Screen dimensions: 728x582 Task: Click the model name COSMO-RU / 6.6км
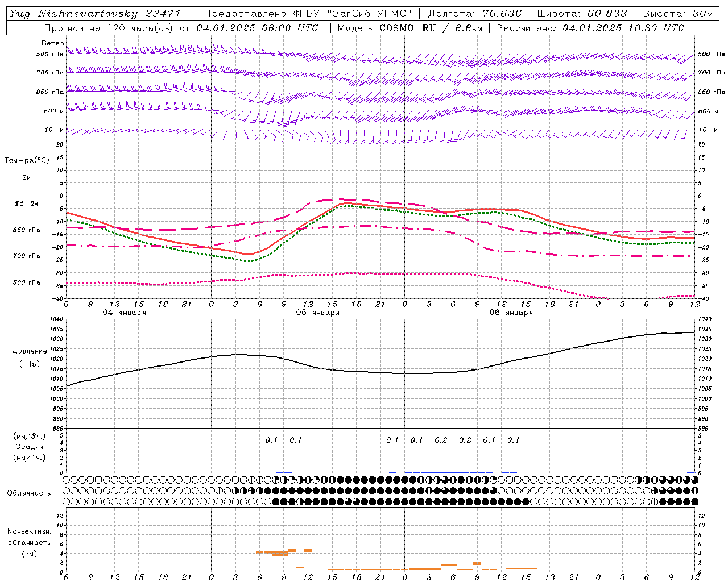(429, 28)
